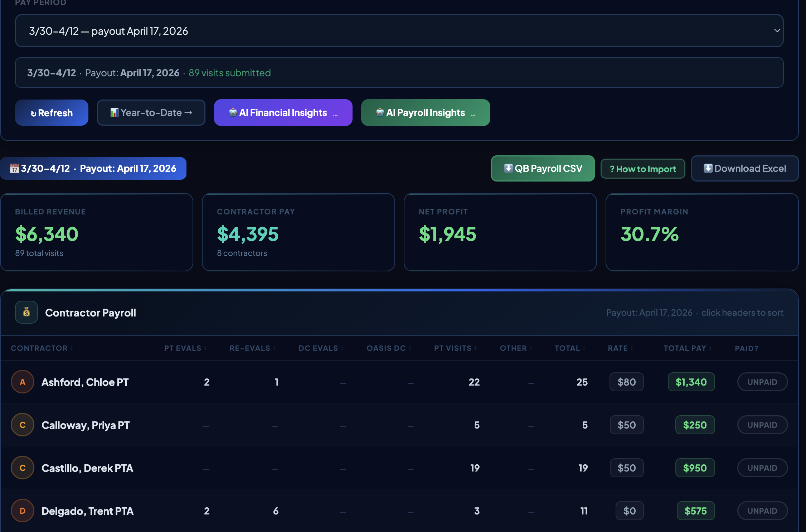The image size is (806, 532).
Task: Toggle Calloway, Priya's UNPAID status
Action: (x=762, y=425)
